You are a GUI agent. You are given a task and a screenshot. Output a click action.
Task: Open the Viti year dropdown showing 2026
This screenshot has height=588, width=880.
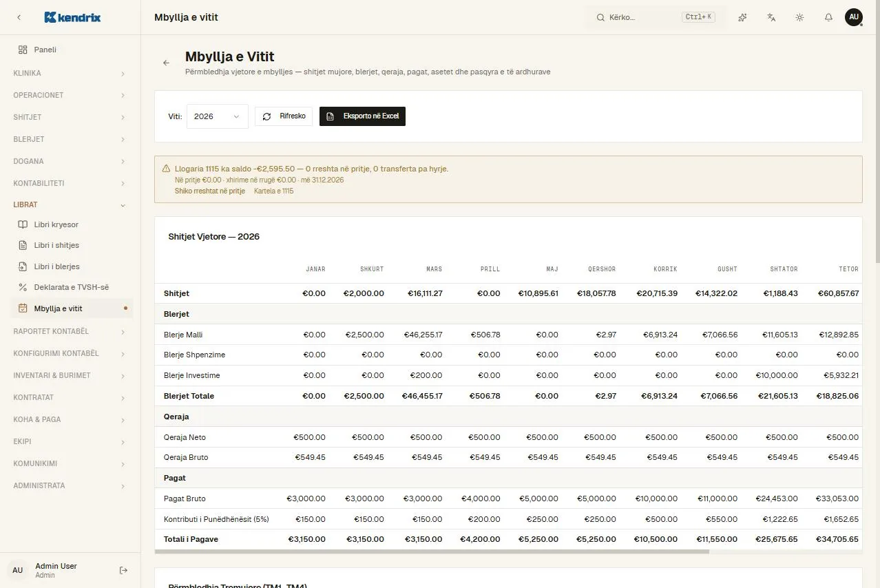218,116
